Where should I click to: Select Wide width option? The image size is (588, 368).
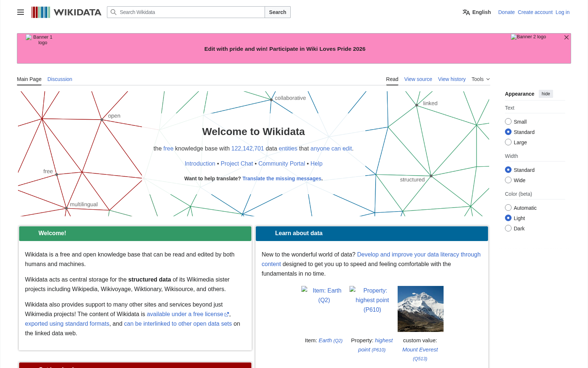(508, 180)
